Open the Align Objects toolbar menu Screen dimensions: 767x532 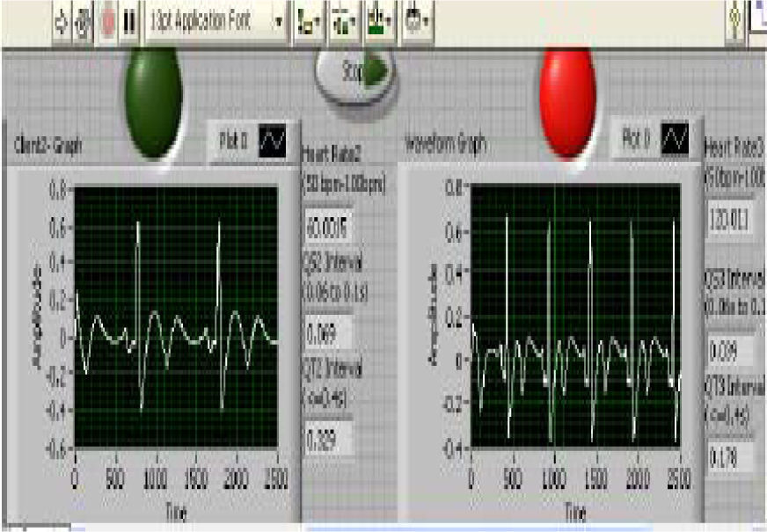click(x=309, y=19)
